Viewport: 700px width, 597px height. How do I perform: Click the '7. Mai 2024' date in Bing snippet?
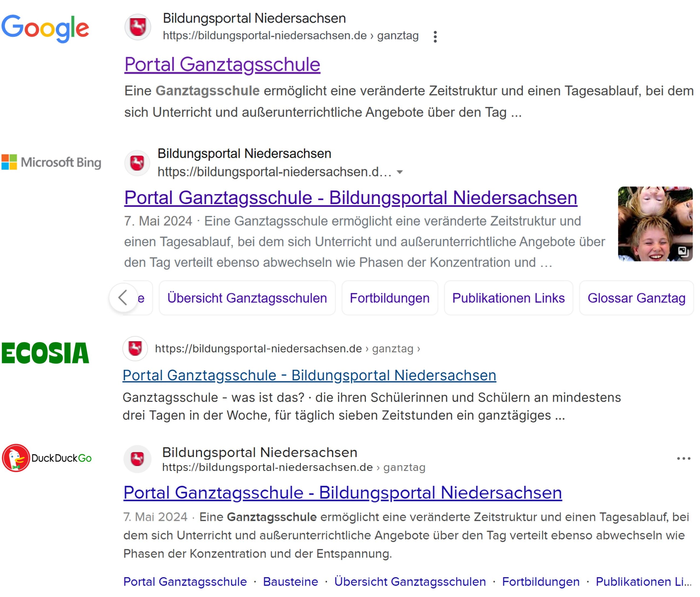click(x=158, y=221)
